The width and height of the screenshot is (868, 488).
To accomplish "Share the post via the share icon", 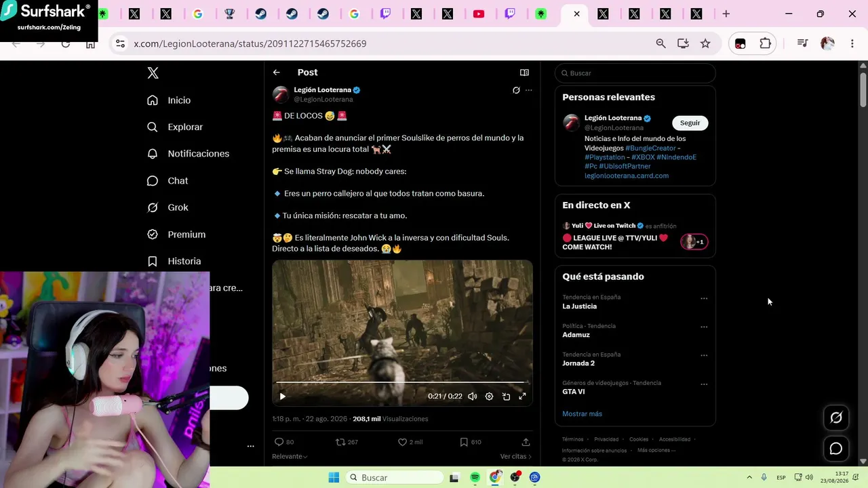I will pos(526,442).
